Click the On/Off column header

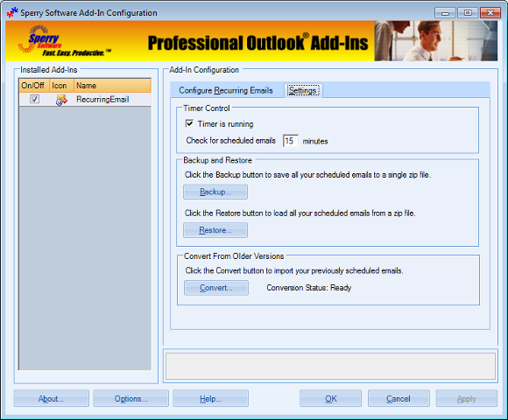tap(34, 86)
